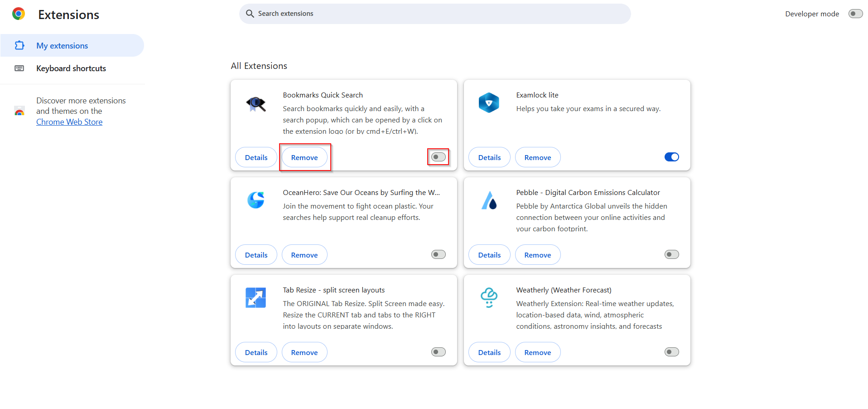Remove the Bookmarks Quick Search extension
This screenshot has height=409, width=868.
tap(304, 157)
